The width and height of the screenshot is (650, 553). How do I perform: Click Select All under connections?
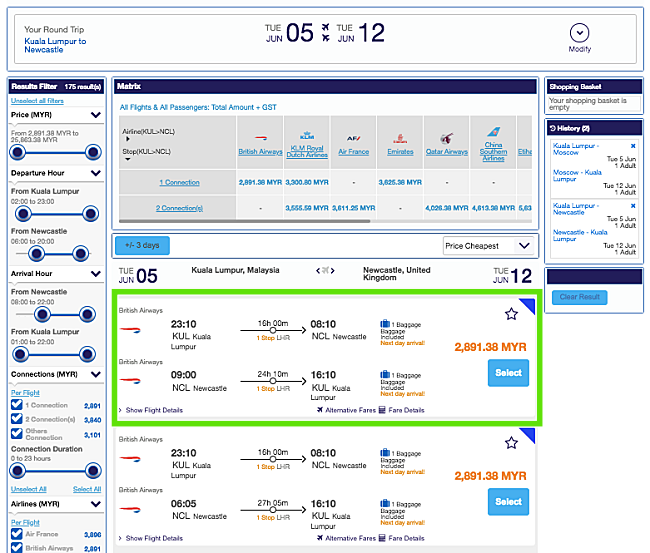coord(87,489)
